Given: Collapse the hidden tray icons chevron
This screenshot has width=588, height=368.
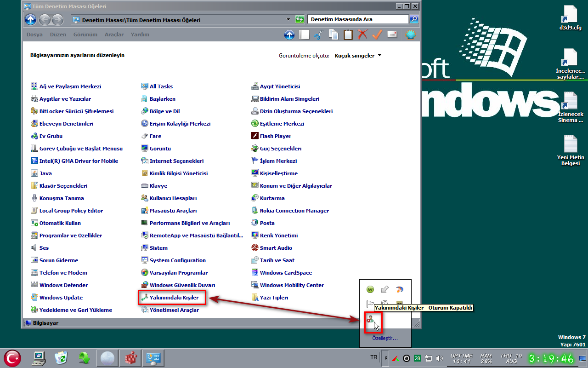Looking at the screenshot, I should (386, 358).
